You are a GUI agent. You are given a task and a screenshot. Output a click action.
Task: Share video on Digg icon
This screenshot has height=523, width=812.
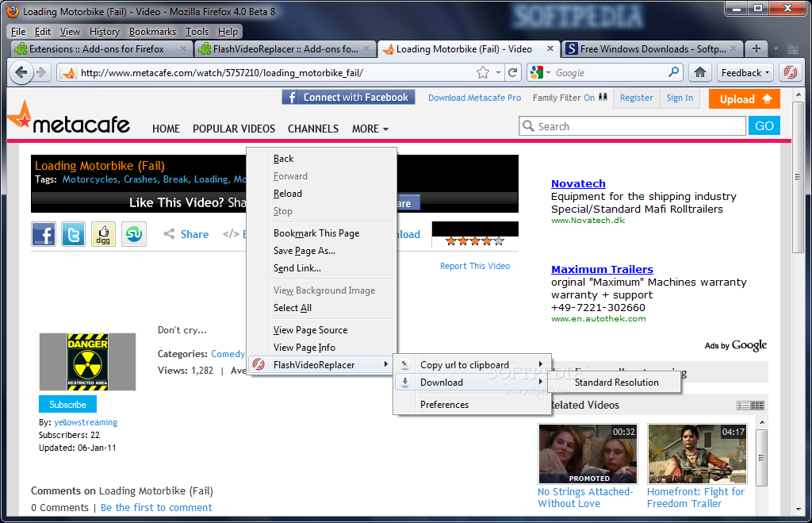point(103,234)
